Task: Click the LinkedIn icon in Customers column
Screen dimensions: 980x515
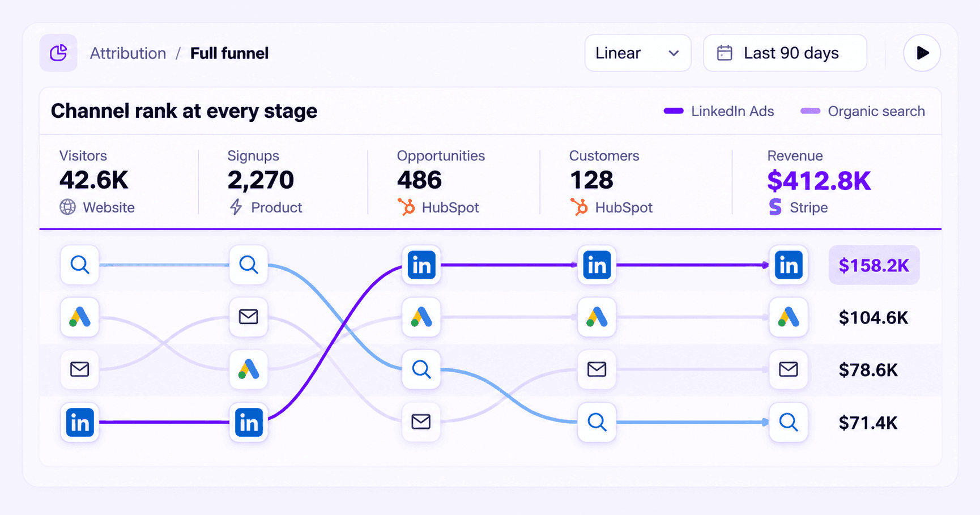Action: tap(597, 265)
